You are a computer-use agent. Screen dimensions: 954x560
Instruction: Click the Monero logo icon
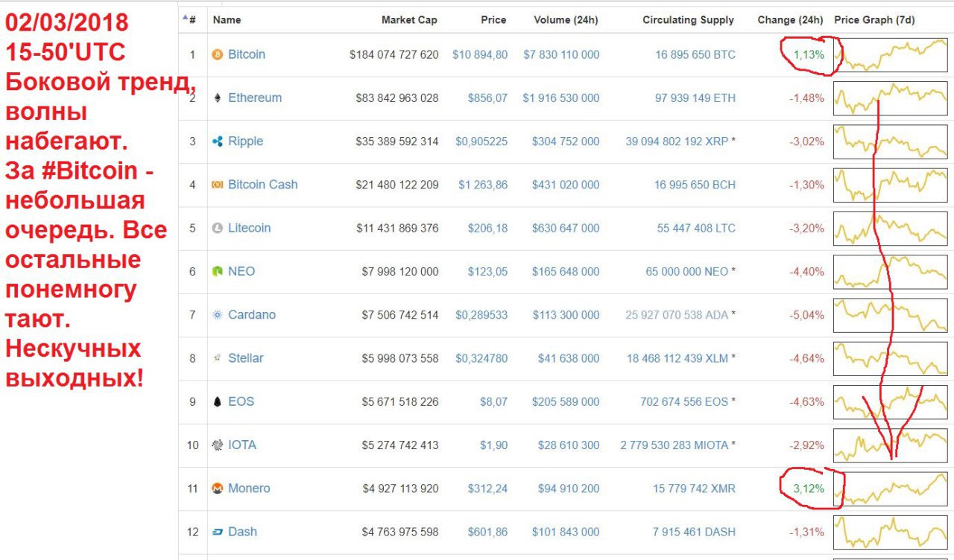218,489
